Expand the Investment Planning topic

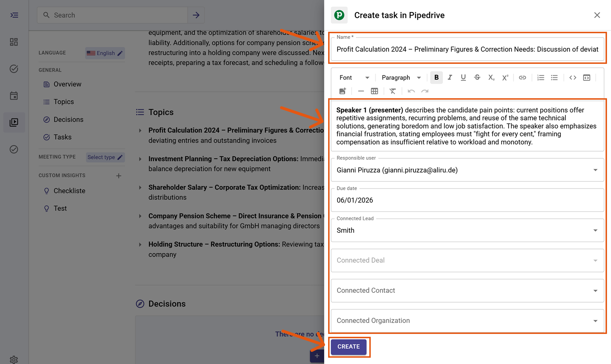tap(140, 159)
